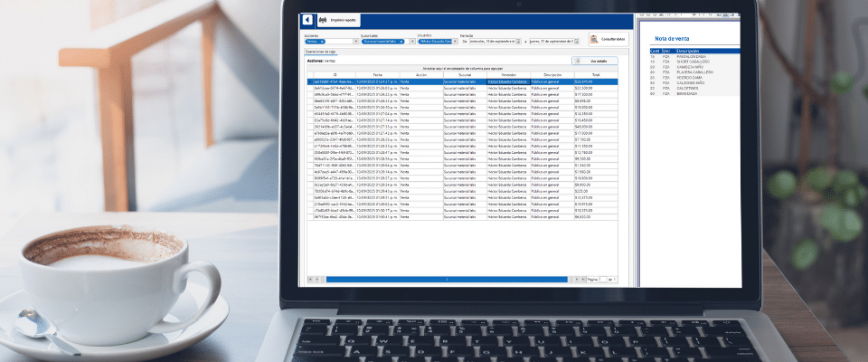This screenshot has width=868, height=362.
Task: Sort by the Fecha column header
Action: pyautogui.click(x=377, y=74)
